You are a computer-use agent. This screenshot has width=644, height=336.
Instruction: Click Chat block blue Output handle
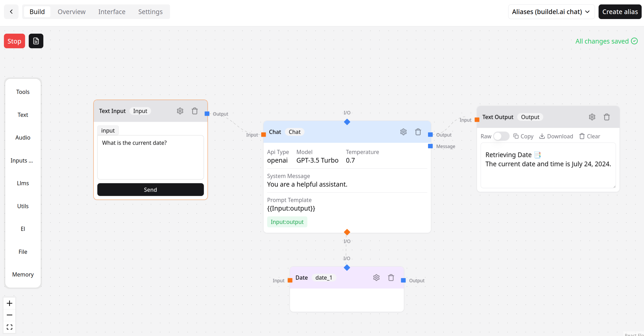tap(430, 135)
